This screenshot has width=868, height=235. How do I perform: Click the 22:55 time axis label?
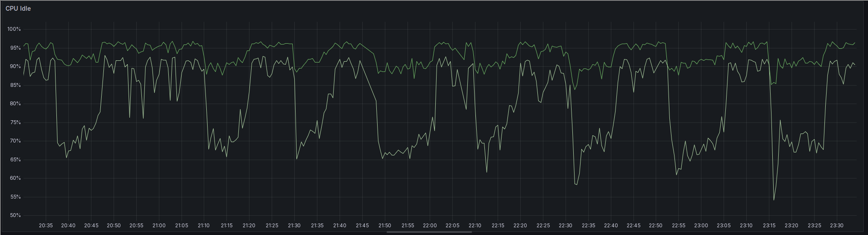(678, 226)
